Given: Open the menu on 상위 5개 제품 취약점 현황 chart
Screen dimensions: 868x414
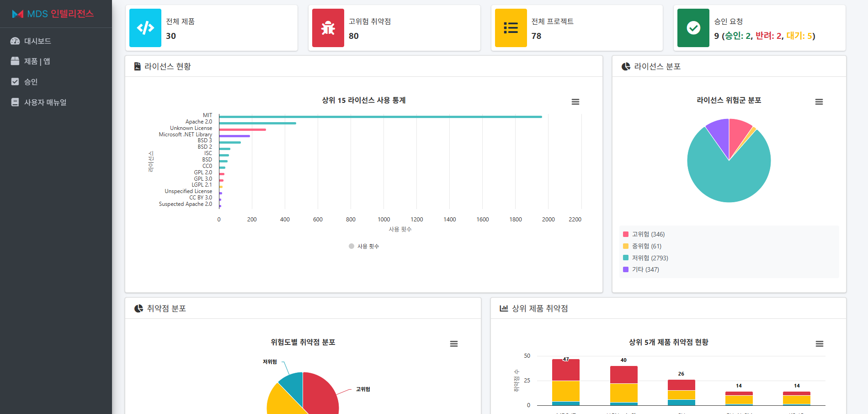Looking at the screenshot, I should coord(820,344).
